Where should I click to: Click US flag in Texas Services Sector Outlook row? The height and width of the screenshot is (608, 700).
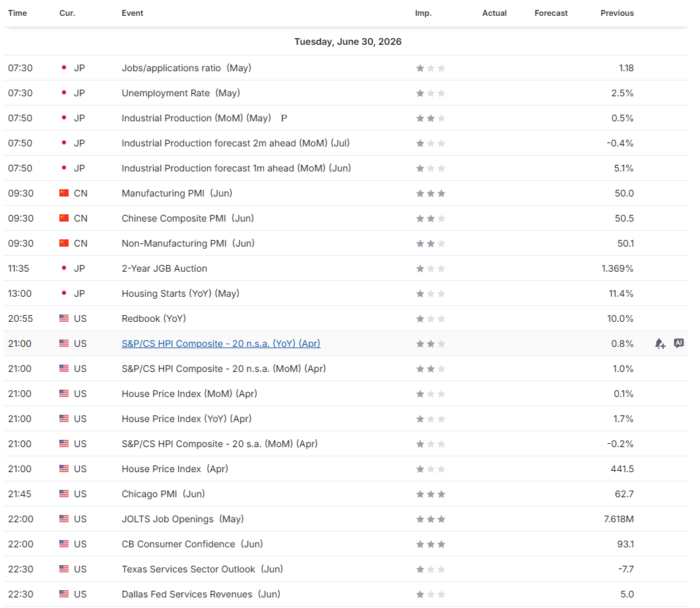pos(64,568)
